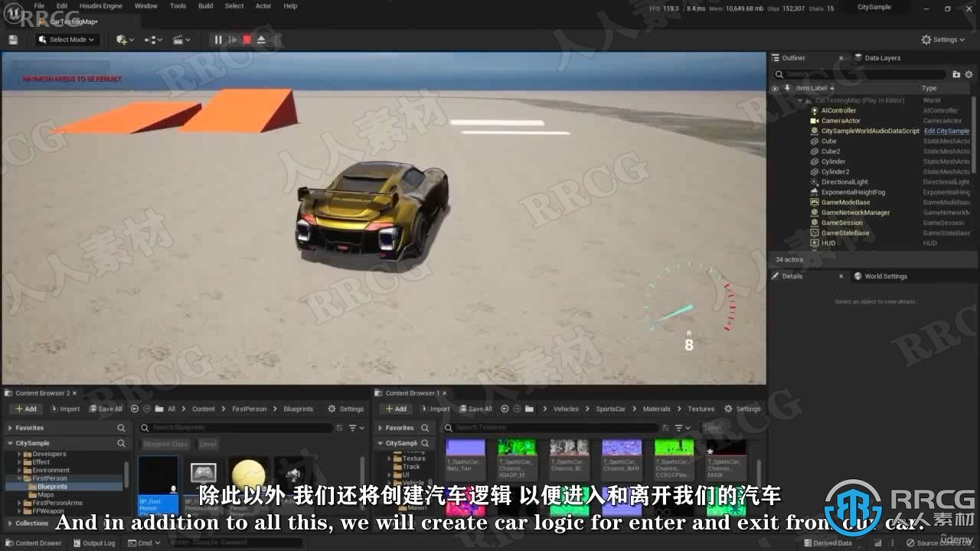980x551 pixels.
Task: Click the Search Blueprints field
Action: click(x=237, y=428)
